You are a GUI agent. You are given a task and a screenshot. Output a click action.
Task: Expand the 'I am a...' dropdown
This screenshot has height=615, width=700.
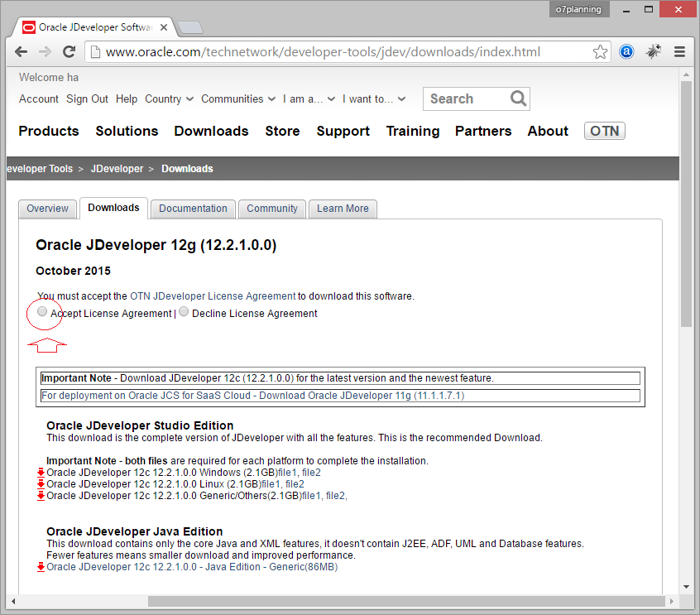pyautogui.click(x=309, y=98)
